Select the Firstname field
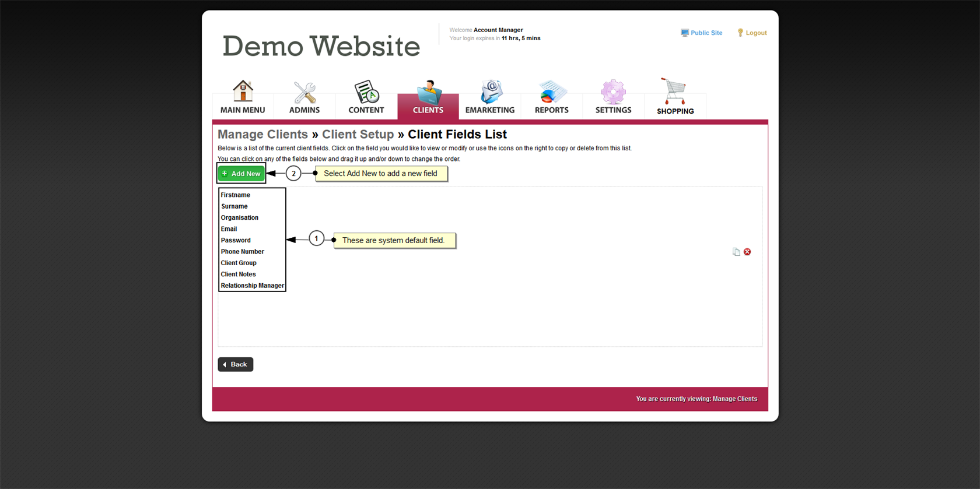980x489 pixels. click(236, 195)
